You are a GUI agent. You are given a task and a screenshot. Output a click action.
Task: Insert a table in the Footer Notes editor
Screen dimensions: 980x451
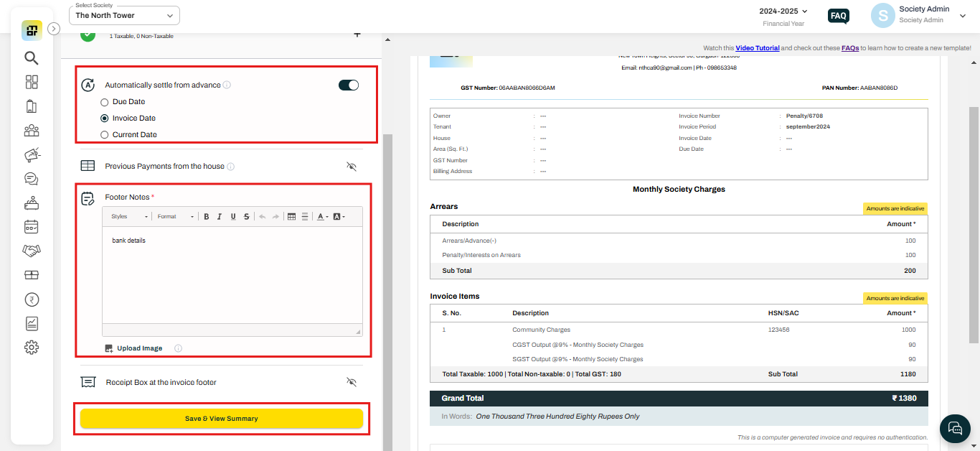(x=292, y=216)
